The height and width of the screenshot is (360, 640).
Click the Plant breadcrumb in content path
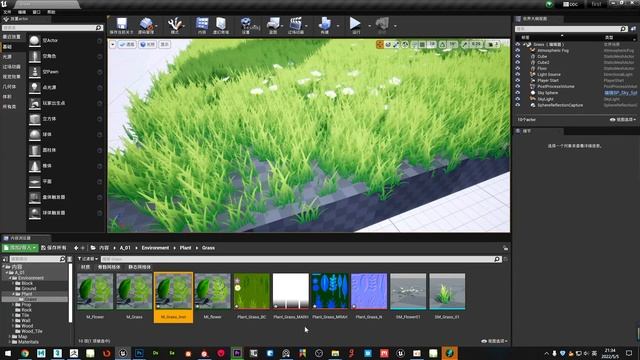185,248
